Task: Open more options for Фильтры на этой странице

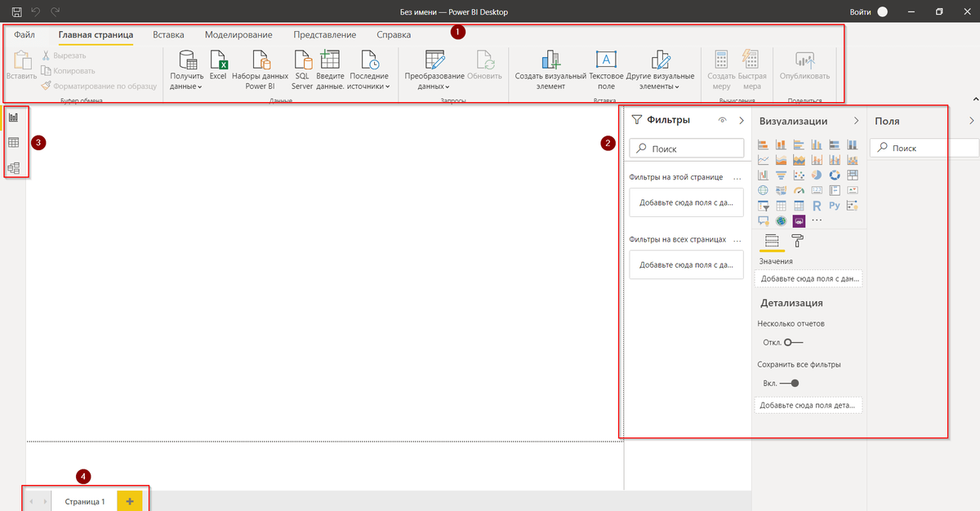Action: 737,177
